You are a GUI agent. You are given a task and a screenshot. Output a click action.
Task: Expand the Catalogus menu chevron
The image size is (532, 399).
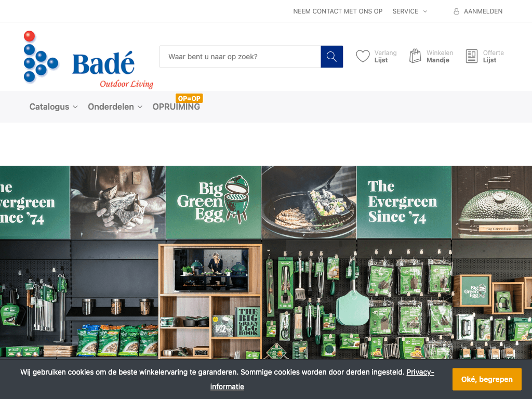pos(75,107)
